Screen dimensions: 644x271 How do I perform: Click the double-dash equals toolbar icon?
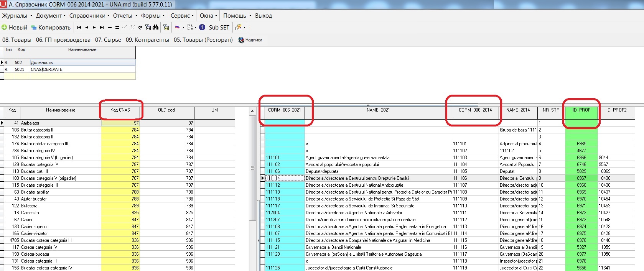117,28
